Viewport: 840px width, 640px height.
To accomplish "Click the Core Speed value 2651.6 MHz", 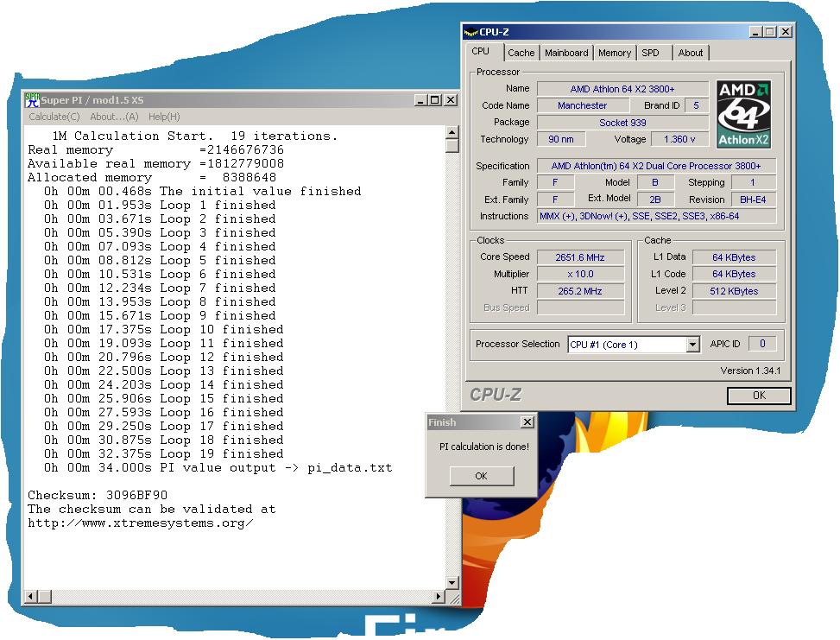I will (x=580, y=257).
